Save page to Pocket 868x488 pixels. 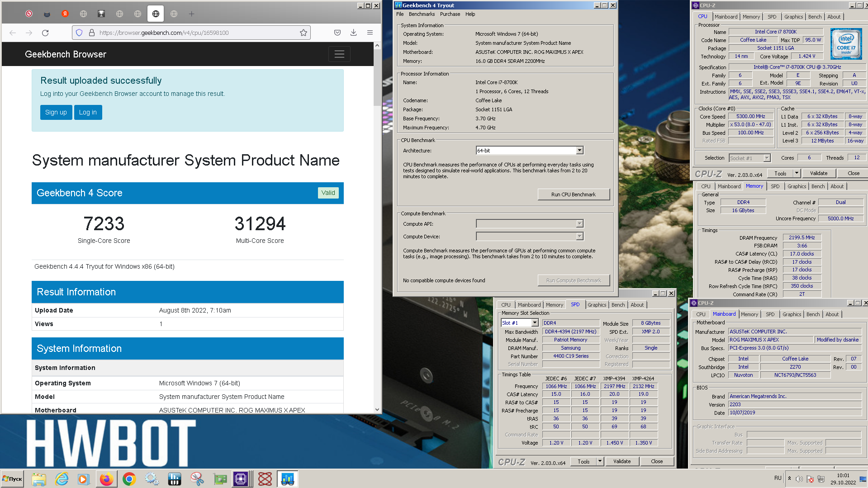pyautogui.click(x=337, y=33)
